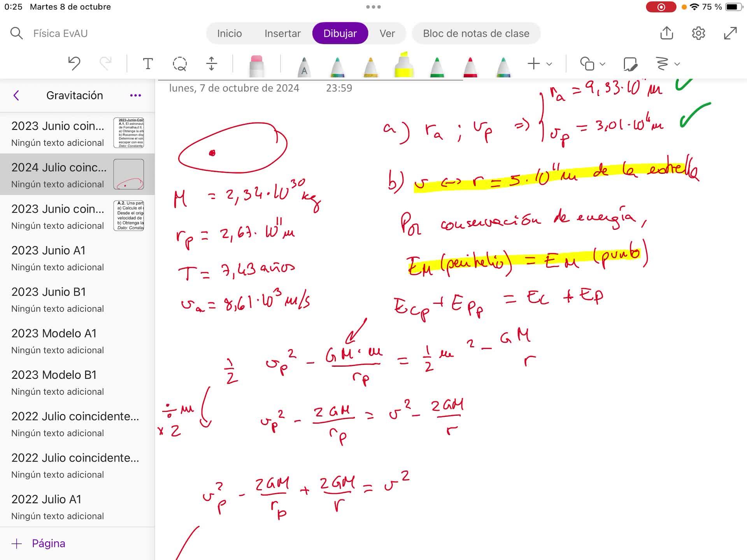Select the pink eraser tool

256,65
